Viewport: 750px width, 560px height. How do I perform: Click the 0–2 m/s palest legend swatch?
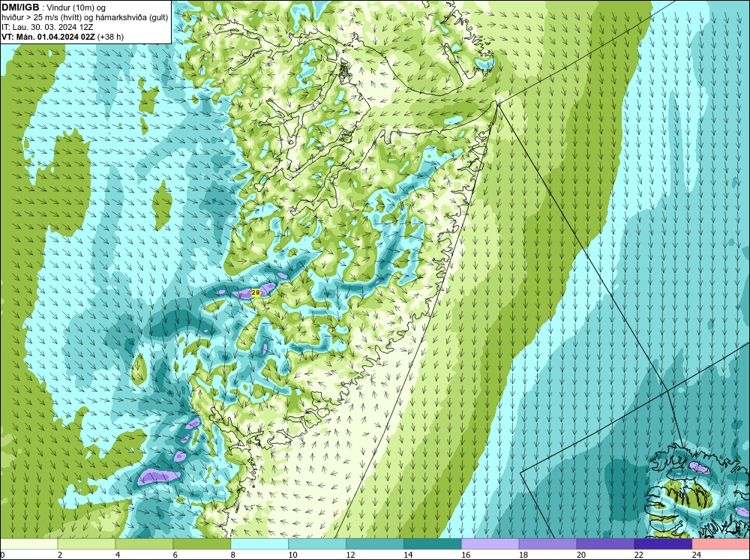28,544
